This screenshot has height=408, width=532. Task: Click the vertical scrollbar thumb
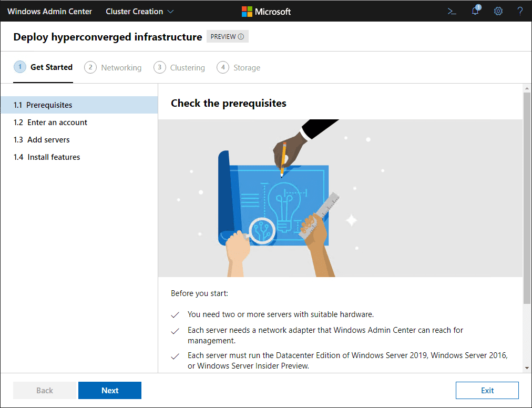click(x=527, y=198)
